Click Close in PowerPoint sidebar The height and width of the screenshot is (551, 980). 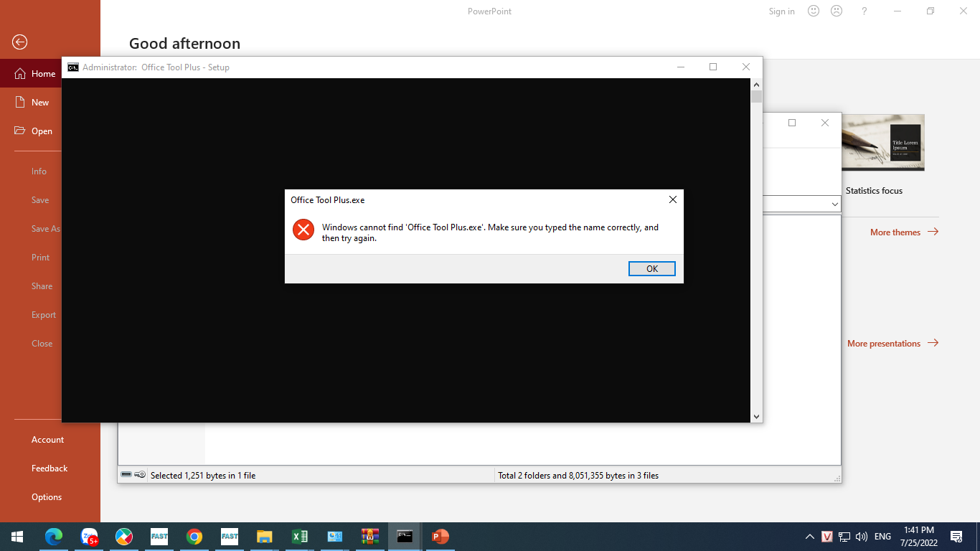[42, 344]
